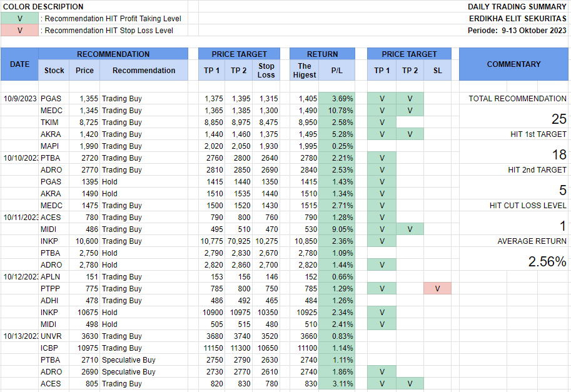Viewport: 571px width, 392px height.
Task: Click the green Profit Taking legend swatch
Action: (x=19, y=19)
